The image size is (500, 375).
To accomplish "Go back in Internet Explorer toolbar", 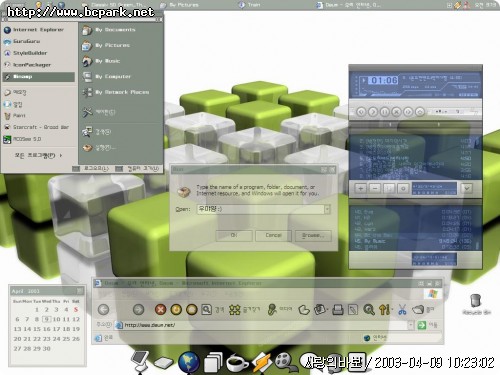I will (x=104, y=310).
